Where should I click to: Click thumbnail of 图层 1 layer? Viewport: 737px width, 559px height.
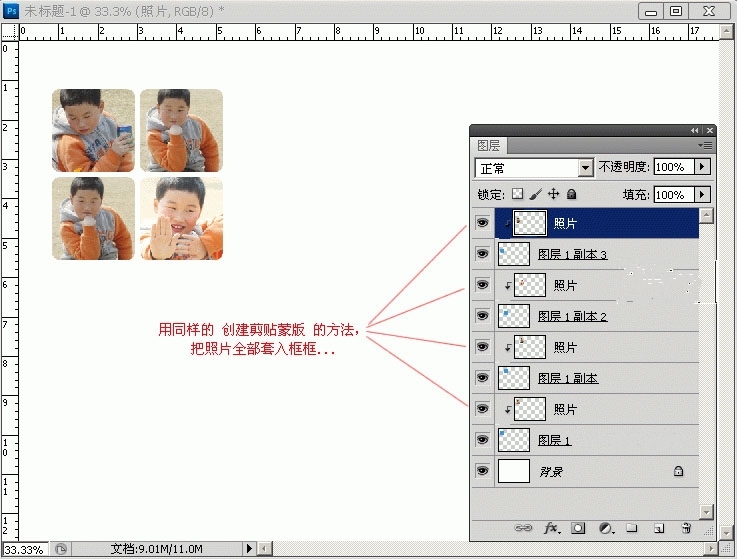coord(513,440)
